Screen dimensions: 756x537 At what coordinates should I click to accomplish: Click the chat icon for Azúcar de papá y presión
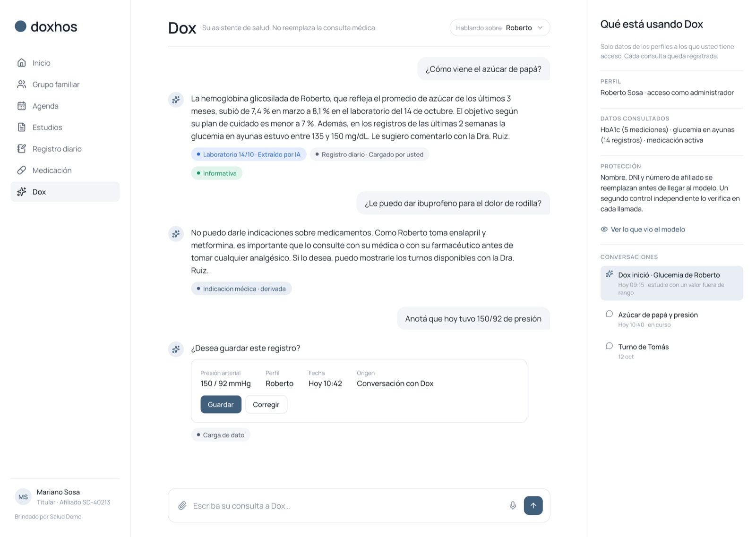pyautogui.click(x=610, y=314)
